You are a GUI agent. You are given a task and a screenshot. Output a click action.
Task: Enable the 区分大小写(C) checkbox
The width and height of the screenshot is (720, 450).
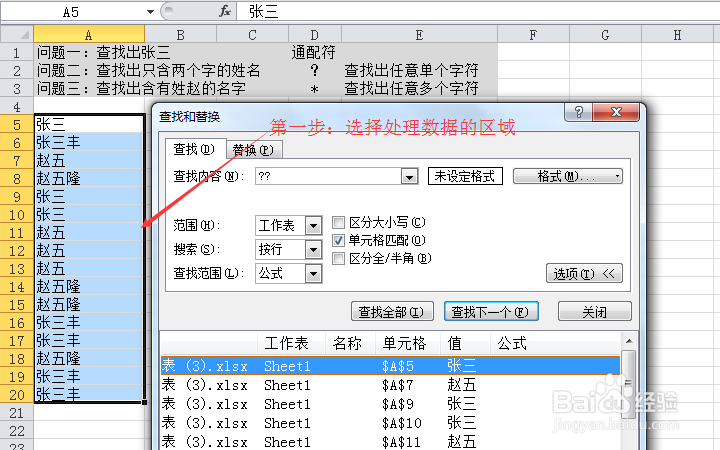point(338,223)
